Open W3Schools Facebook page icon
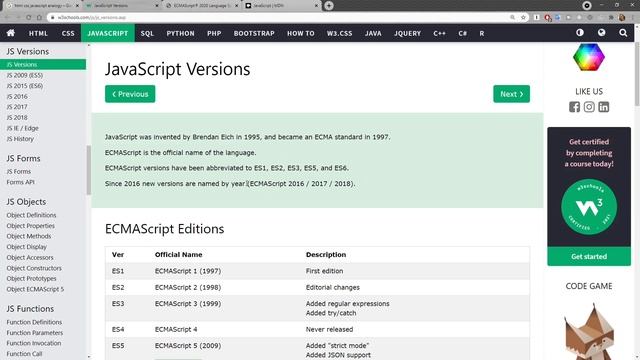This screenshot has width=640, height=360. [x=574, y=107]
